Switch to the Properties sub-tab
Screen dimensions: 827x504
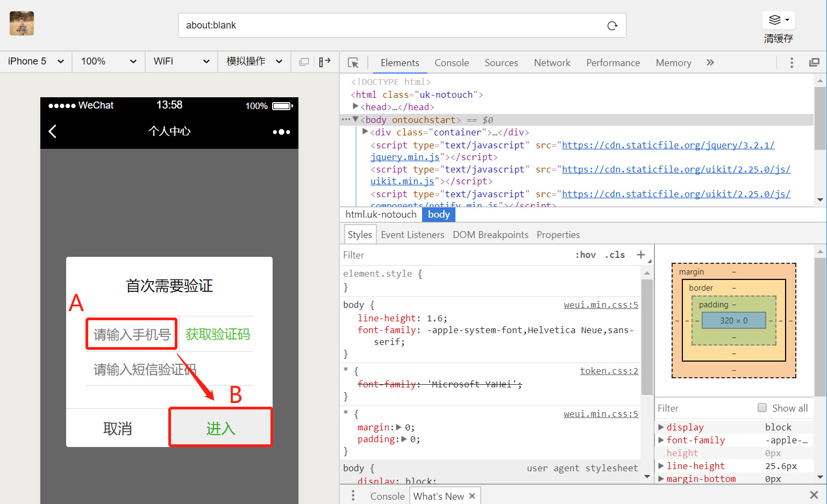pyautogui.click(x=558, y=235)
